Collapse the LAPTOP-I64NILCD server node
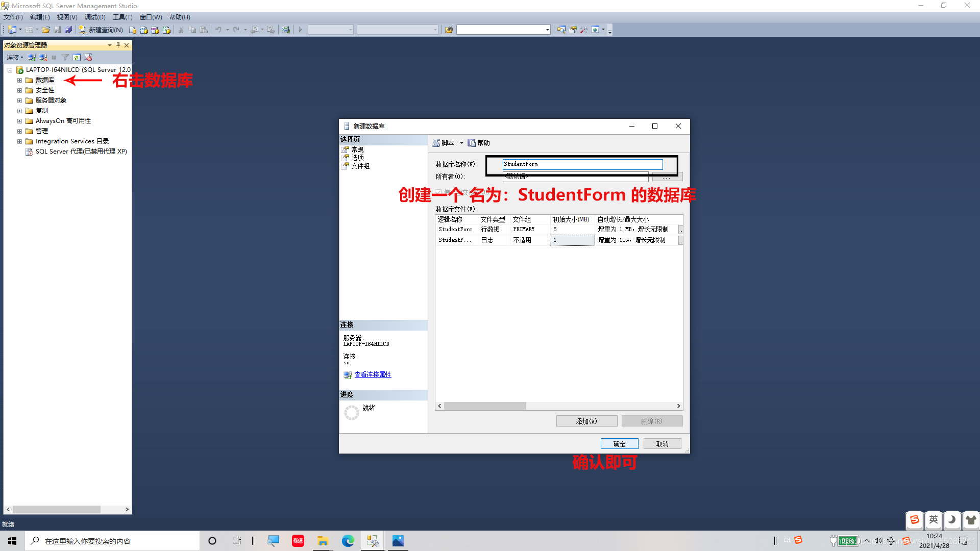The height and width of the screenshot is (551, 980). coord(10,70)
